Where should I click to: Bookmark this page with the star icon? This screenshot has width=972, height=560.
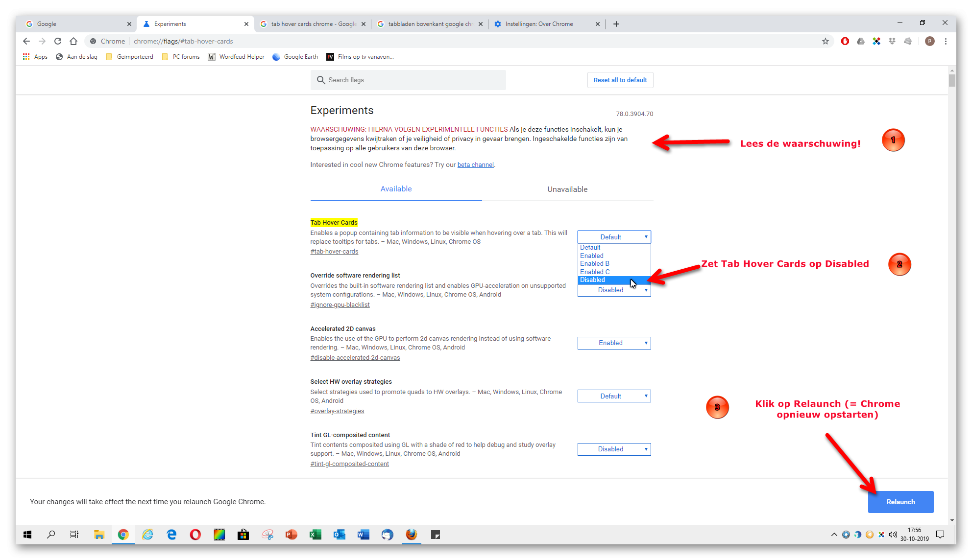click(826, 41)
